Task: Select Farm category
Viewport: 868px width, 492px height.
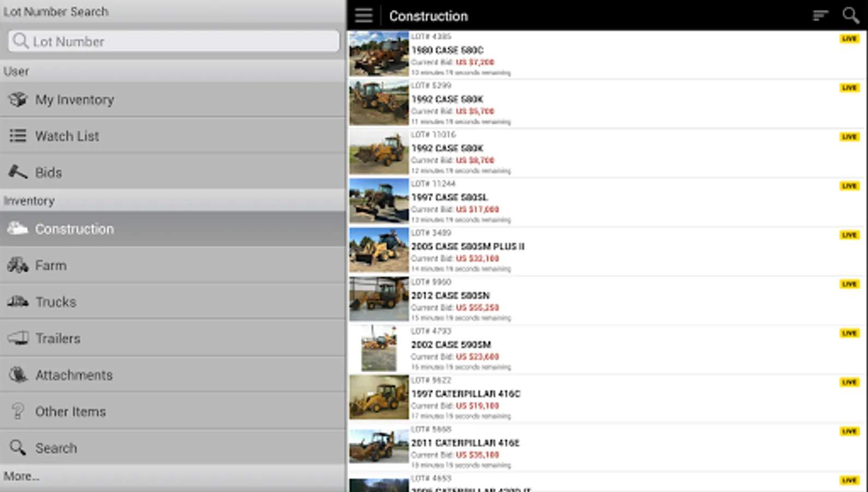Action: 173,265
